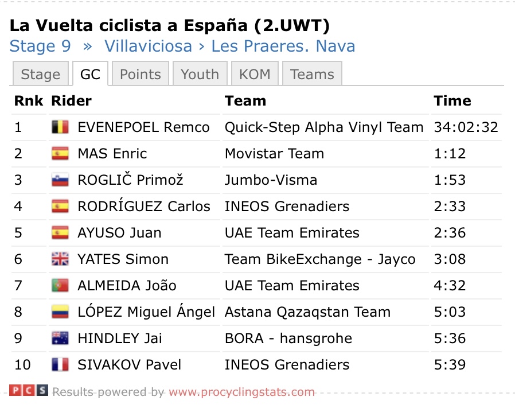
Task: Switch to the Stage tab
Action: tap(40, 73)
